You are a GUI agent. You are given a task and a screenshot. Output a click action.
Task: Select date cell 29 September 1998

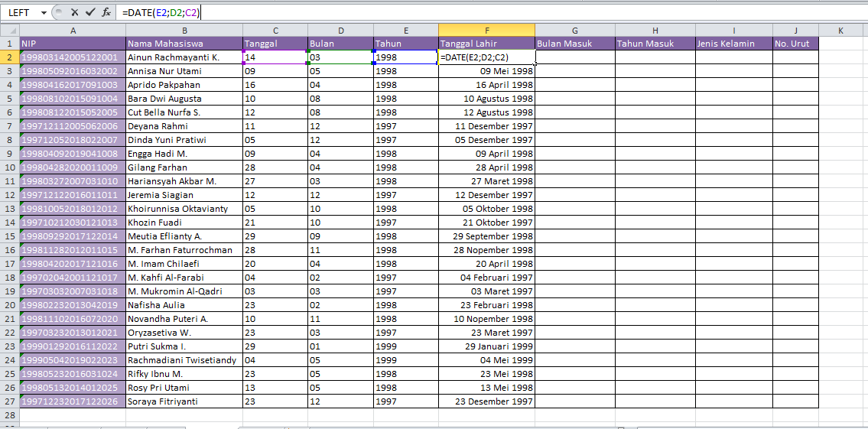486,236
